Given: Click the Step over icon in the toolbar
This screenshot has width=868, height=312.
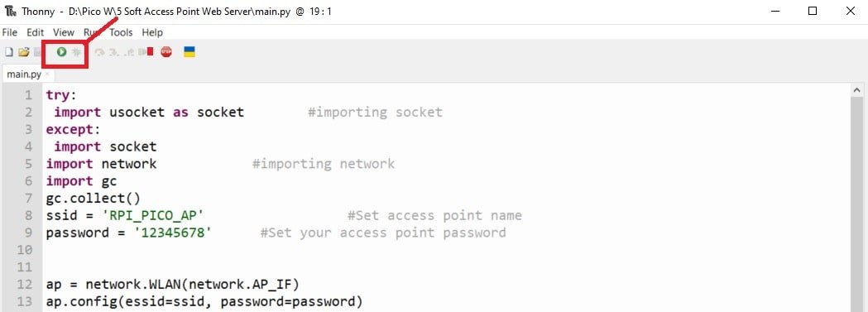Looking at the screenshot, I should click(x=99, y=53).
